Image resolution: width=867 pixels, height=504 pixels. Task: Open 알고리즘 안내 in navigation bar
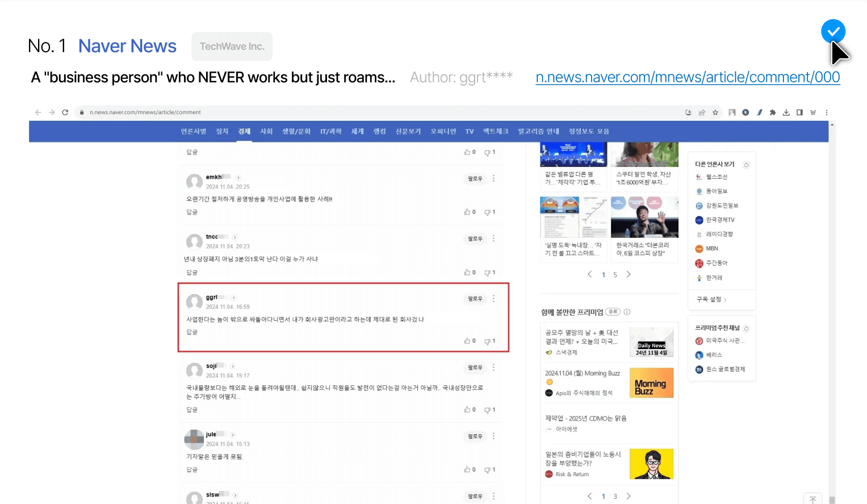coord(538,131)
